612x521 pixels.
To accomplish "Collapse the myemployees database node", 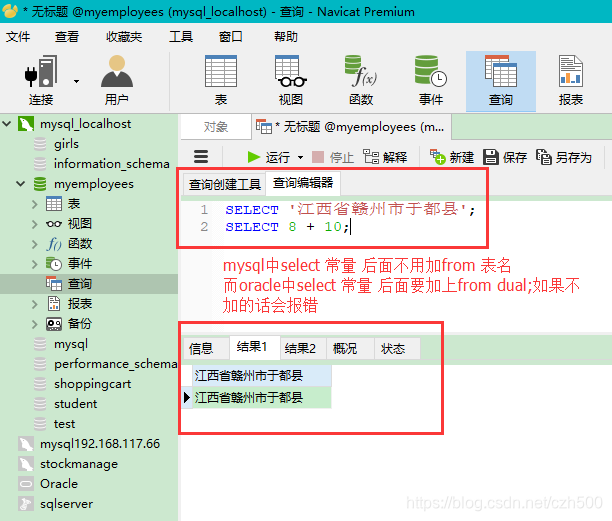I will click(x=21, y=183).
